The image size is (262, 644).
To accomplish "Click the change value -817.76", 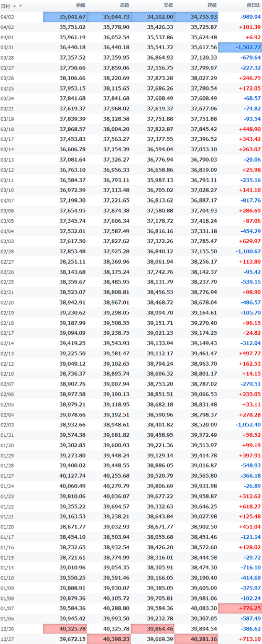I will 250,200.
